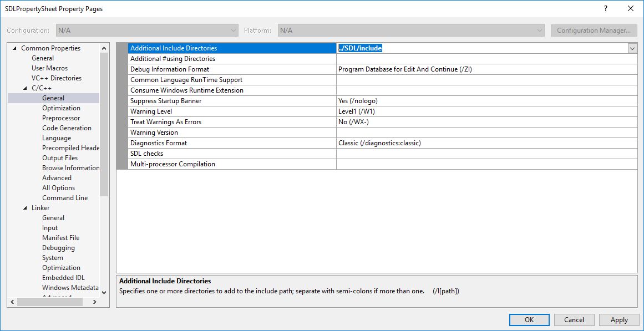Click the Configuration Manager button
This screenshot has height=331, width=644.
[x=594, y=30]
